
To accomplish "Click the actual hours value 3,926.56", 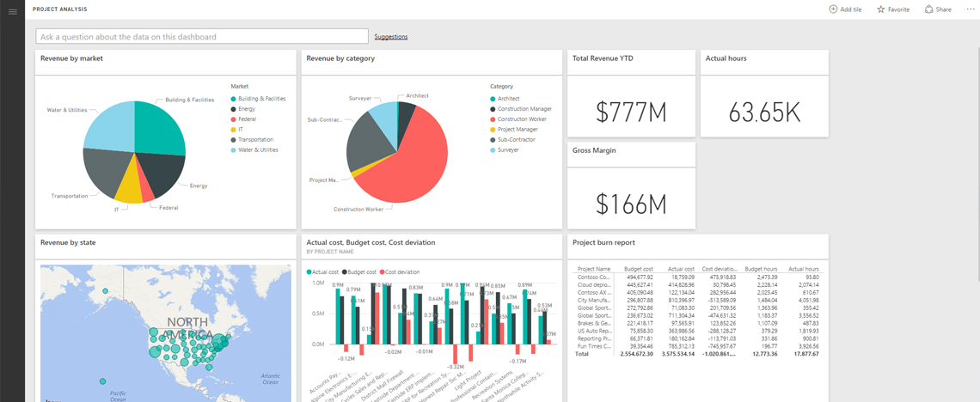I will pos(806,346).
